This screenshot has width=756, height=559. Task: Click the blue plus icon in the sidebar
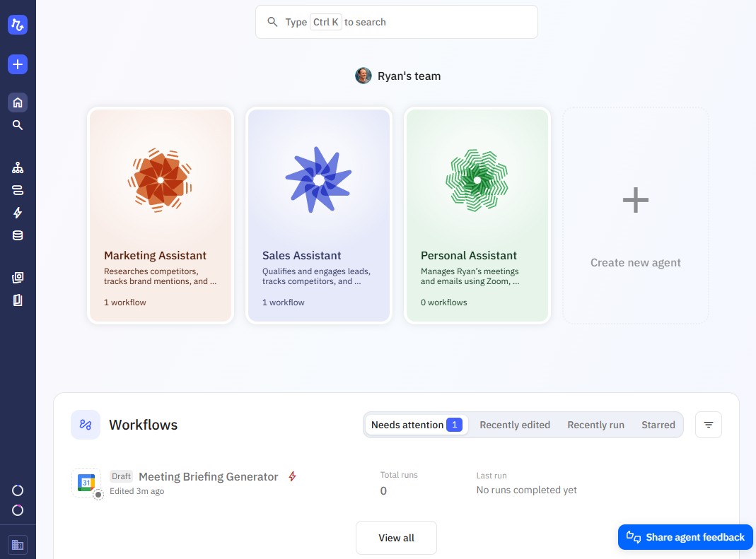pyautogui.click(x=17, y=64)
